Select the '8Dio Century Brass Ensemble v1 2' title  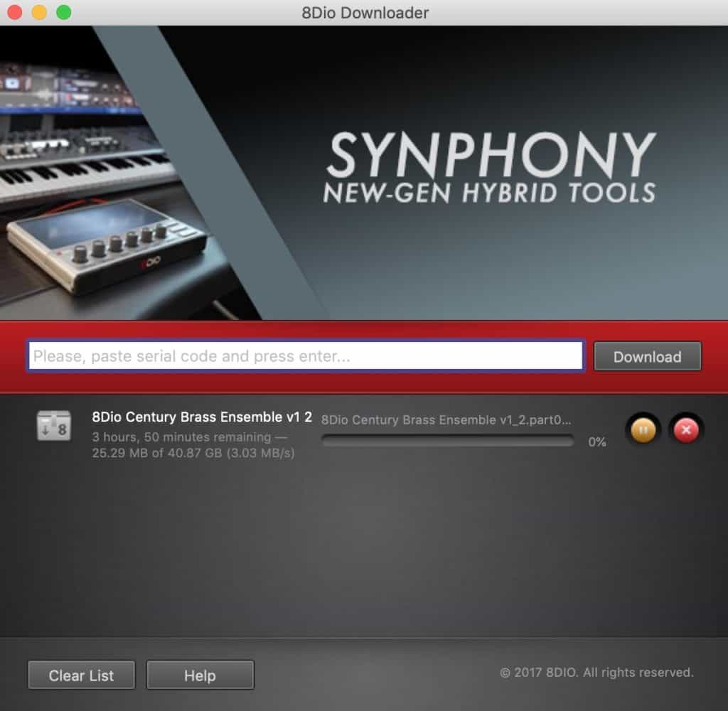[x=202, y=417]
